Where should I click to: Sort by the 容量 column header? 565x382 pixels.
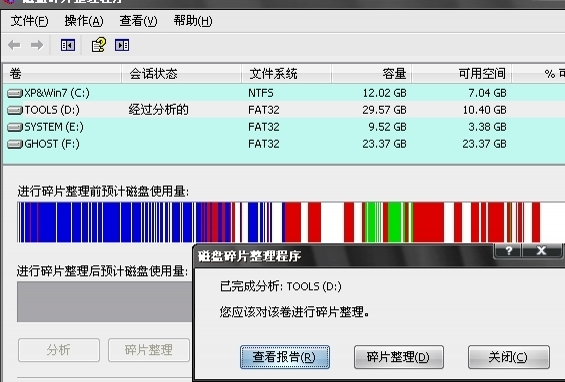pos(372,74)
